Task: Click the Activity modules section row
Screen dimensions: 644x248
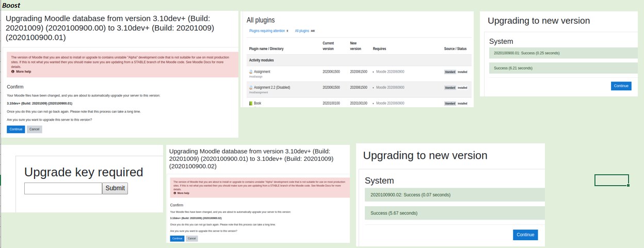Action: (359, 60)
